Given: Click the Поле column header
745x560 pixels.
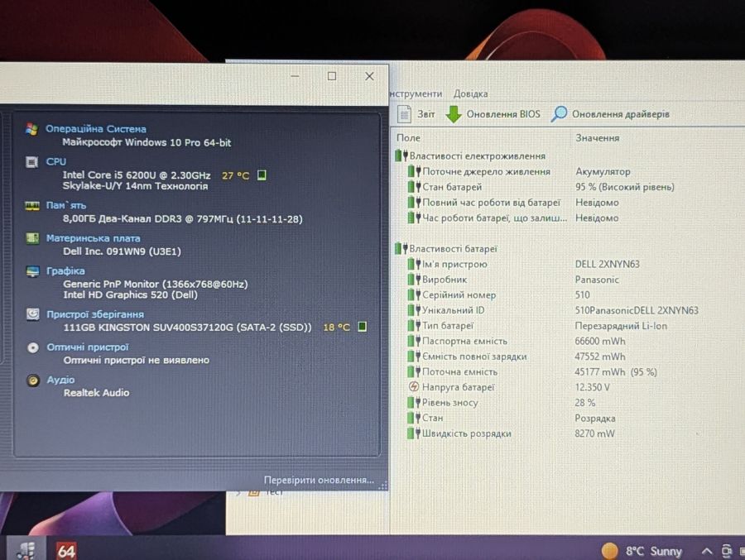Looking at the screenshot, I should [481, 138].
